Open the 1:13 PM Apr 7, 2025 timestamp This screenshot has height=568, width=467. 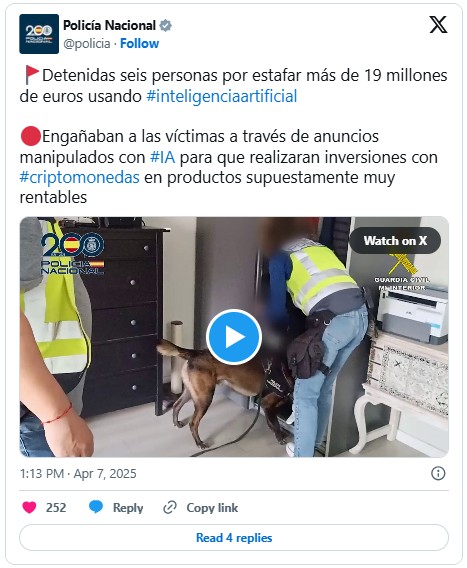click(78, 474)
